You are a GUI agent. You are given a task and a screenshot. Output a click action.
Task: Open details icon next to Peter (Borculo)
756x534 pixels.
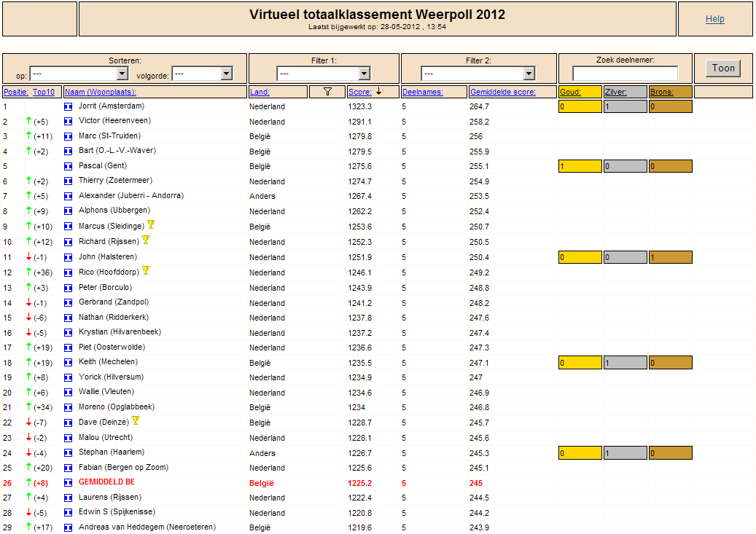68,288
